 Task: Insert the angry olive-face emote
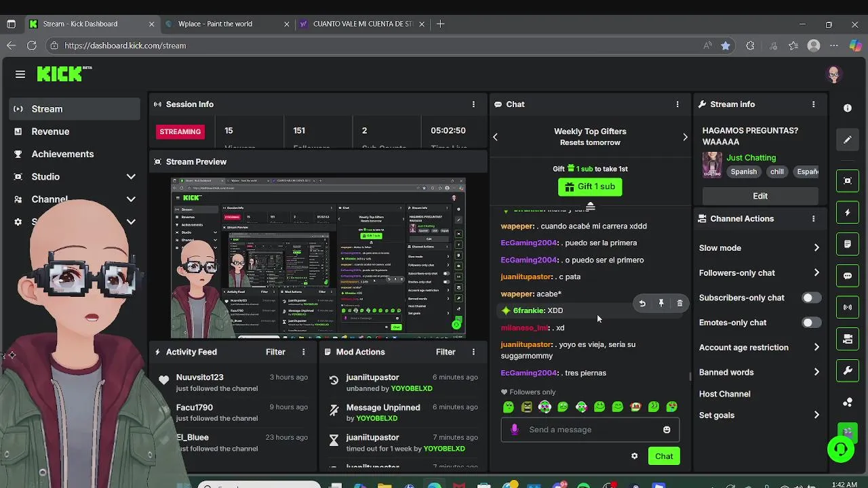click(527, 407)
